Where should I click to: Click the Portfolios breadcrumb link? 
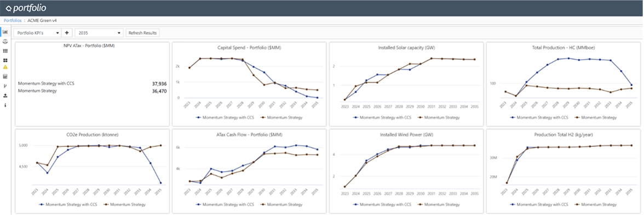(x=13, y=20)
